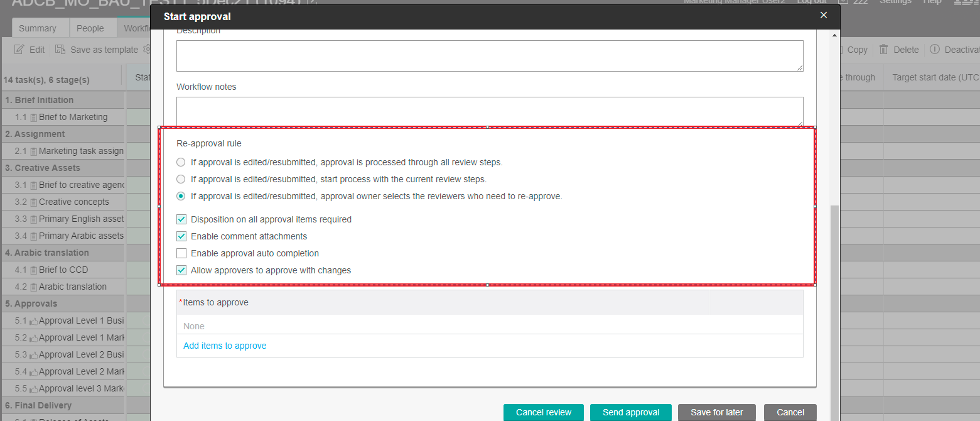Enable approval auto completion checkbox
Viewport: 980px width, 421px height.
point(181,253)
